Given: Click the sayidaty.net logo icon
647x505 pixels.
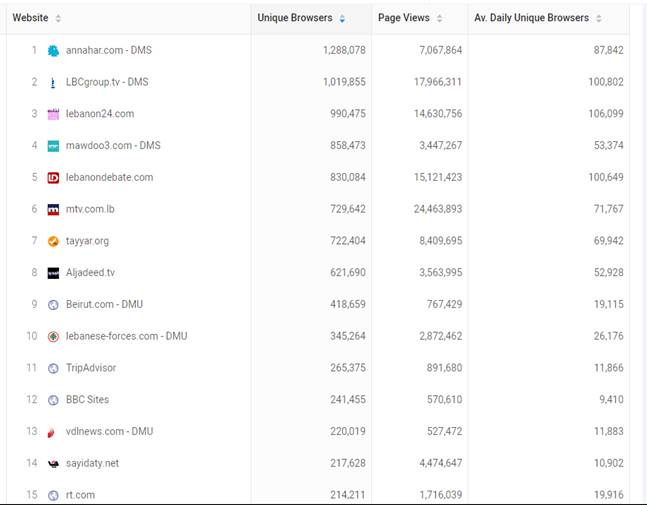Looking at the screenshot, I should 53,463.
